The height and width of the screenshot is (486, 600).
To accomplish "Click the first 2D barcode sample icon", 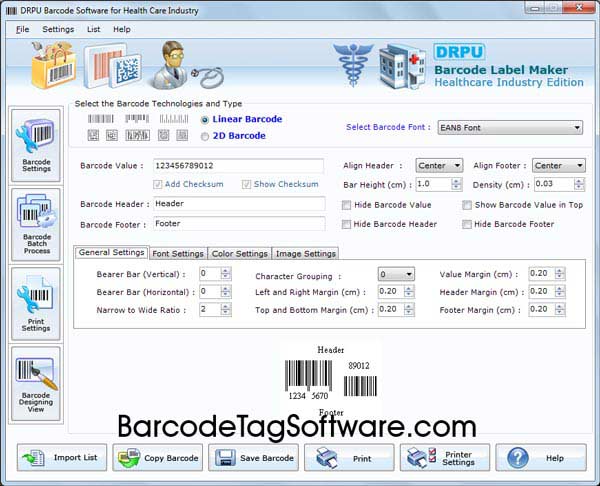I will pyautogui.click(x=93, y=135).
